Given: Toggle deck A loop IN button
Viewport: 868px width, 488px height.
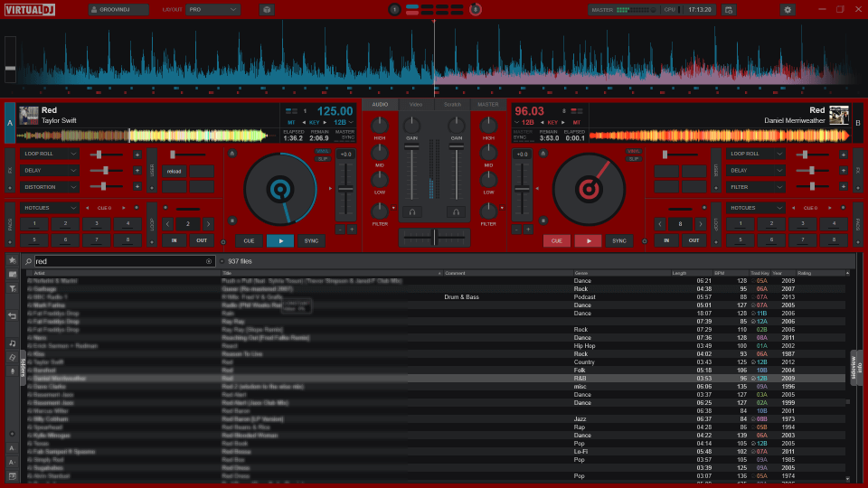Looking at the screenshot, I should 174,240.
